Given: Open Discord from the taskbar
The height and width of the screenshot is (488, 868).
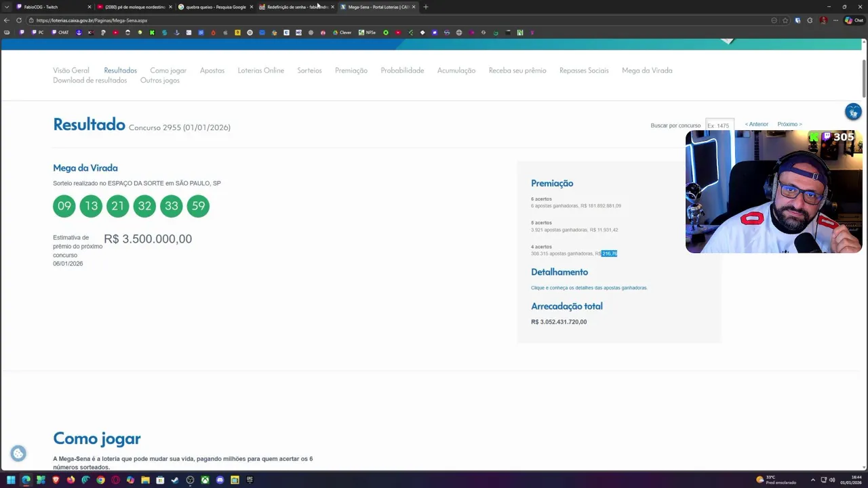Looking at the screenshot, I should click(x=220, y=481).
